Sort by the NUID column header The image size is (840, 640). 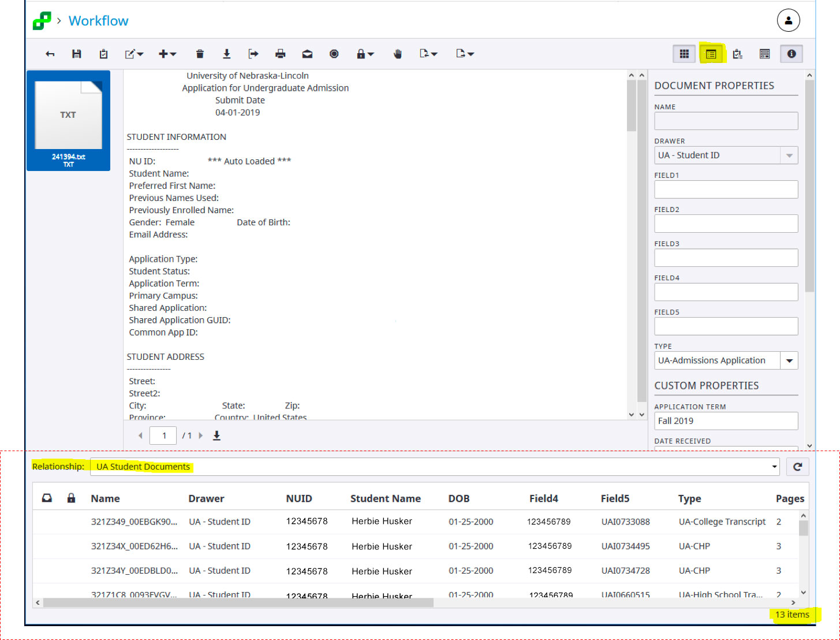click(x=299, y=498)
